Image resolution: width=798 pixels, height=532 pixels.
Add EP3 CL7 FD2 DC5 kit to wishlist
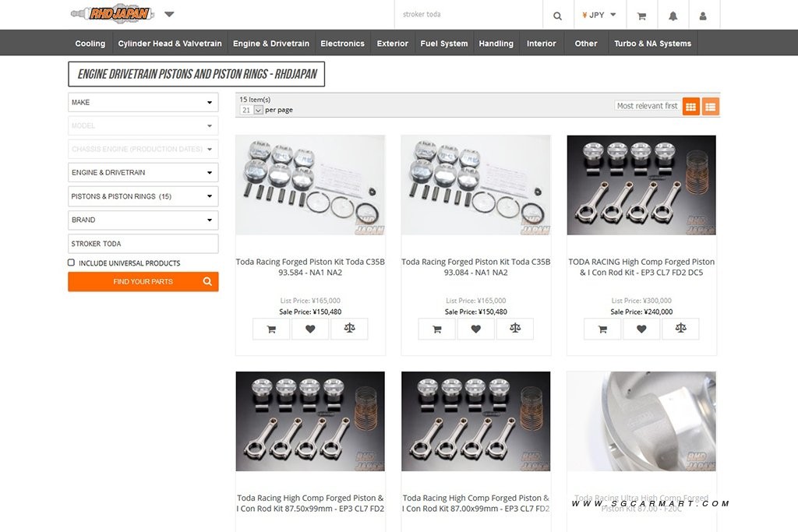pos(641,329)
